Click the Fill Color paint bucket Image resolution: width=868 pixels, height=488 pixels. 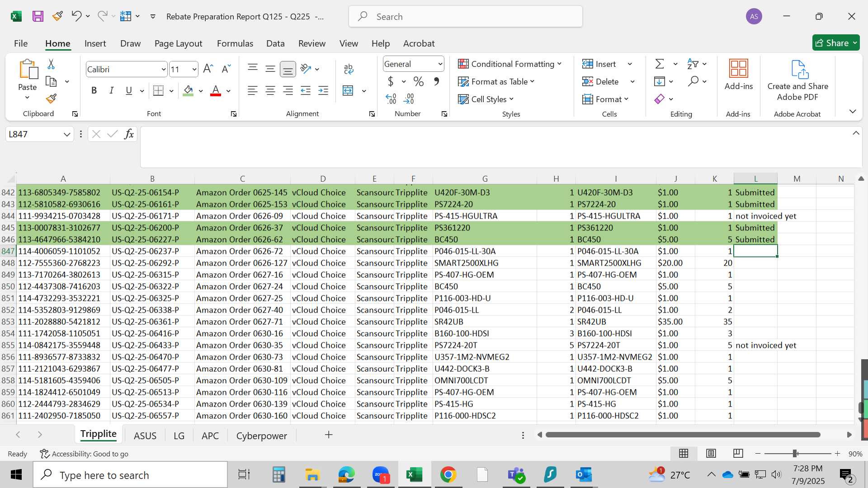[x=189, y=90]
